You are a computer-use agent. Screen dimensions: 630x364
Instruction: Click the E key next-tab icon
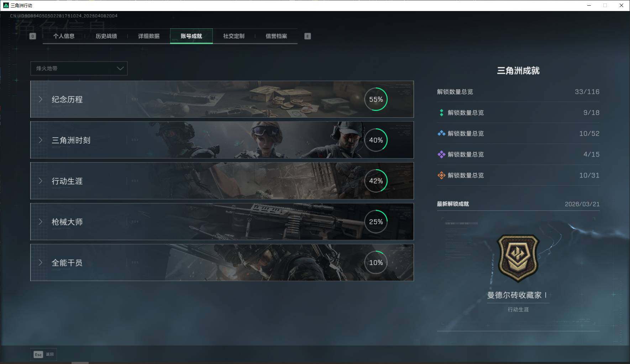pos(308,36)
